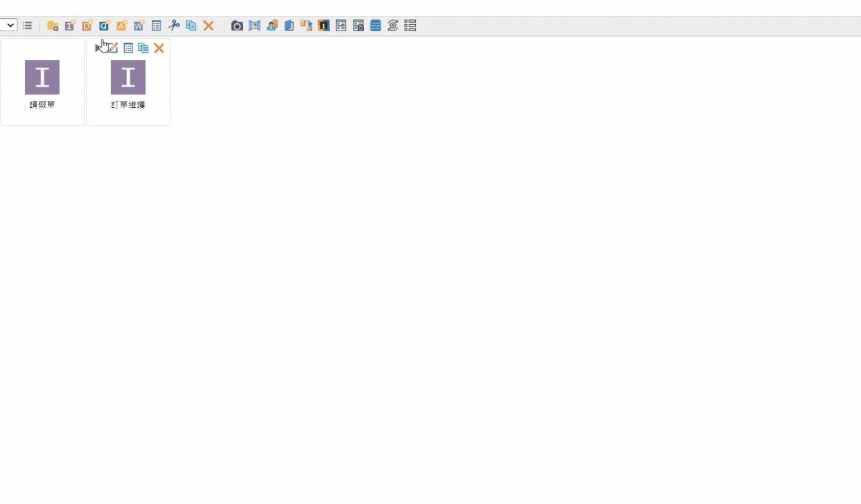
Task: Click the new purple I form icon
Action: (70, 25)
